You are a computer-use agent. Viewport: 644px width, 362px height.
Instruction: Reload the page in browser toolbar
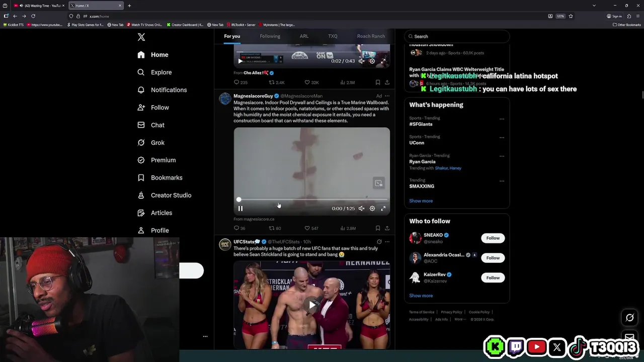[x=33, y=16]
